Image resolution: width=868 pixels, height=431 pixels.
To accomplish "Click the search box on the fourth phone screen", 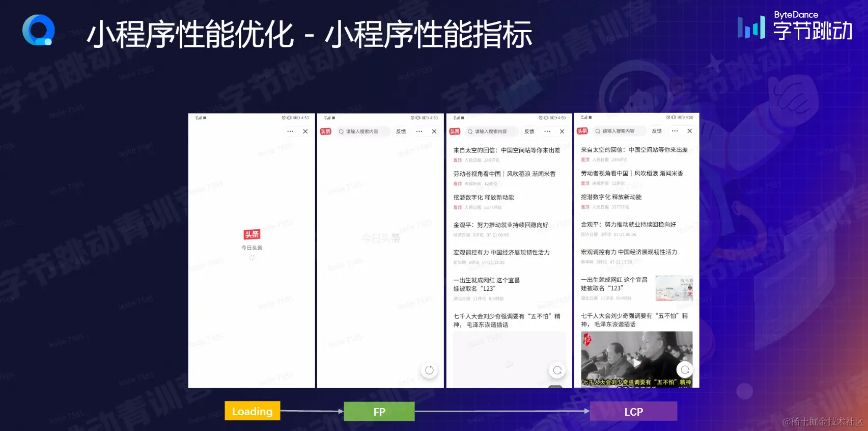I will point(619,131).
